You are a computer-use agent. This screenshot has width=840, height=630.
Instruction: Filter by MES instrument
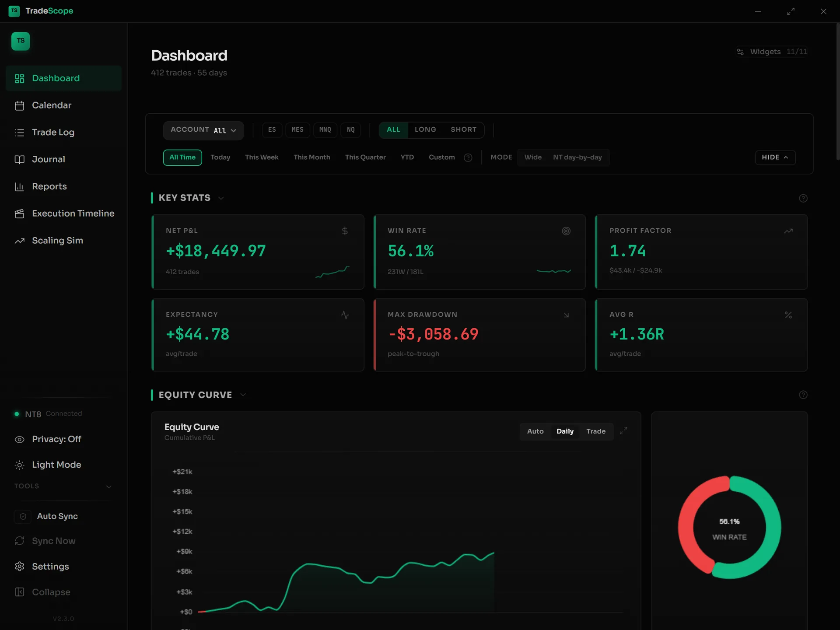pyautogui.click(x=297, y=130)
